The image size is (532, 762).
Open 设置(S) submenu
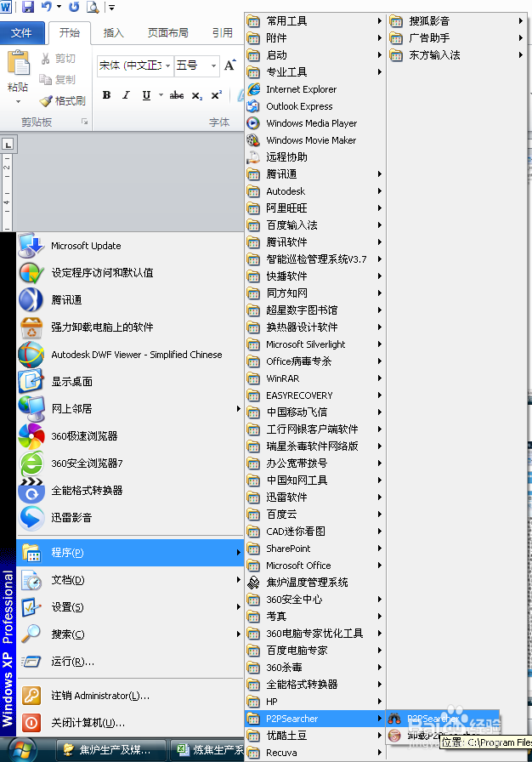130,607
